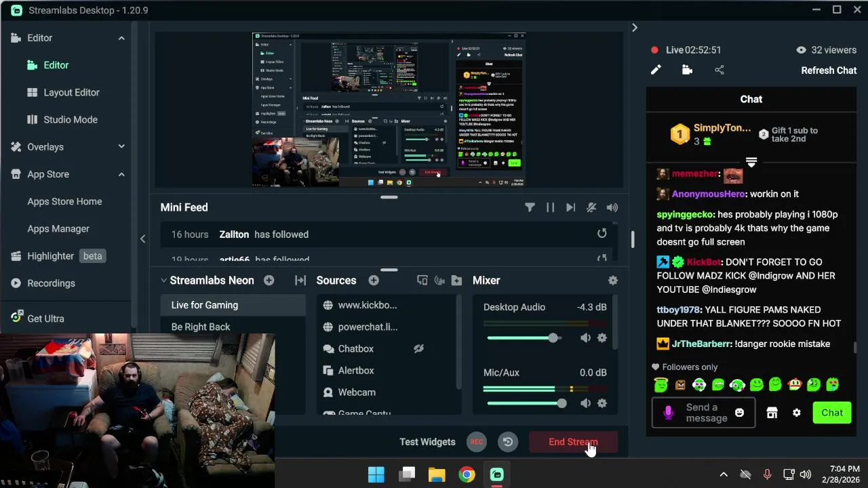This screenshot has height=488, width=868.
Task: Open audio source settings icon in Sources header
Action: point(439,280)
